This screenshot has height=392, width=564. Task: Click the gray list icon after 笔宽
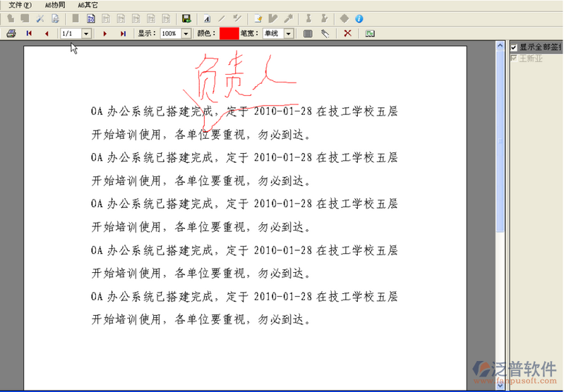(308, 33)
